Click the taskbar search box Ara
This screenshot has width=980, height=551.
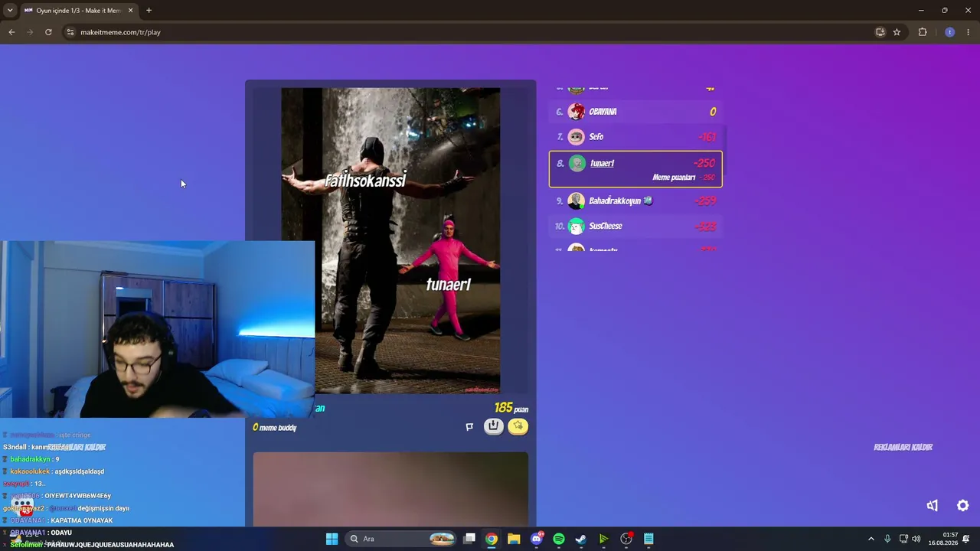tap(403, 539)
